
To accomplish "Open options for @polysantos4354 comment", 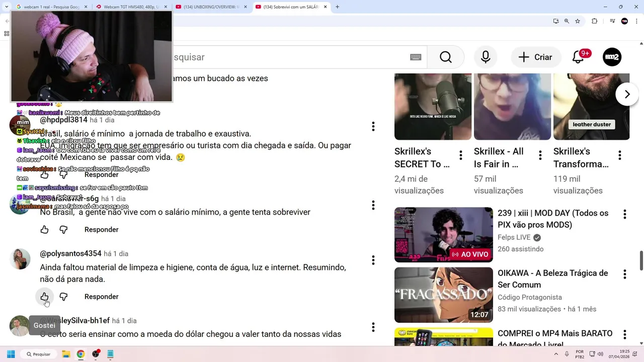I will coord(373,260).
